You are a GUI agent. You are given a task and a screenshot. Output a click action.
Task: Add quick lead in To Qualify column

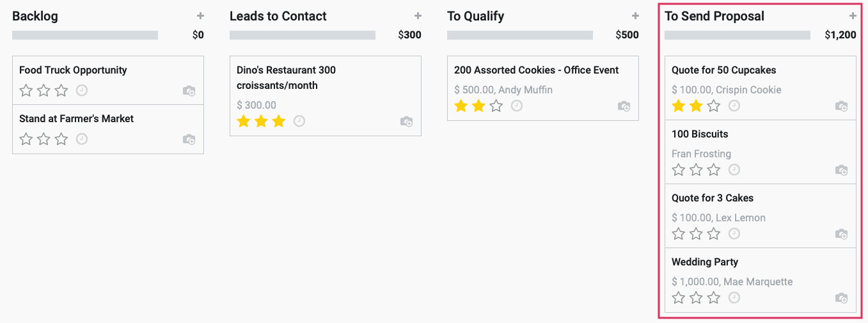pos(635,16)
